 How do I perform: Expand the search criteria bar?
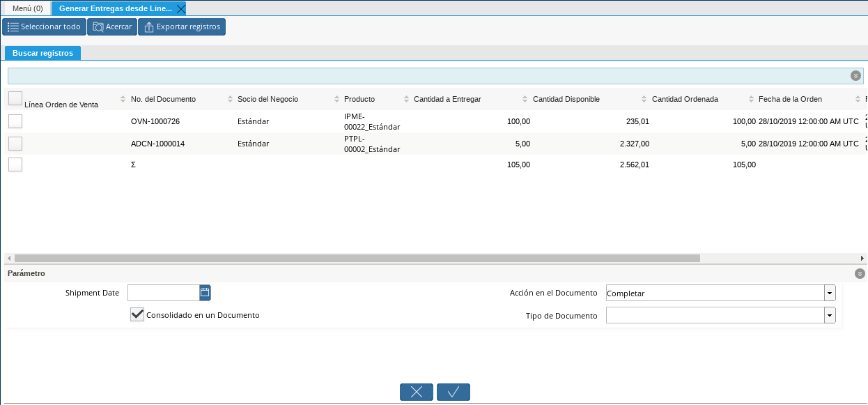point(855,76)
